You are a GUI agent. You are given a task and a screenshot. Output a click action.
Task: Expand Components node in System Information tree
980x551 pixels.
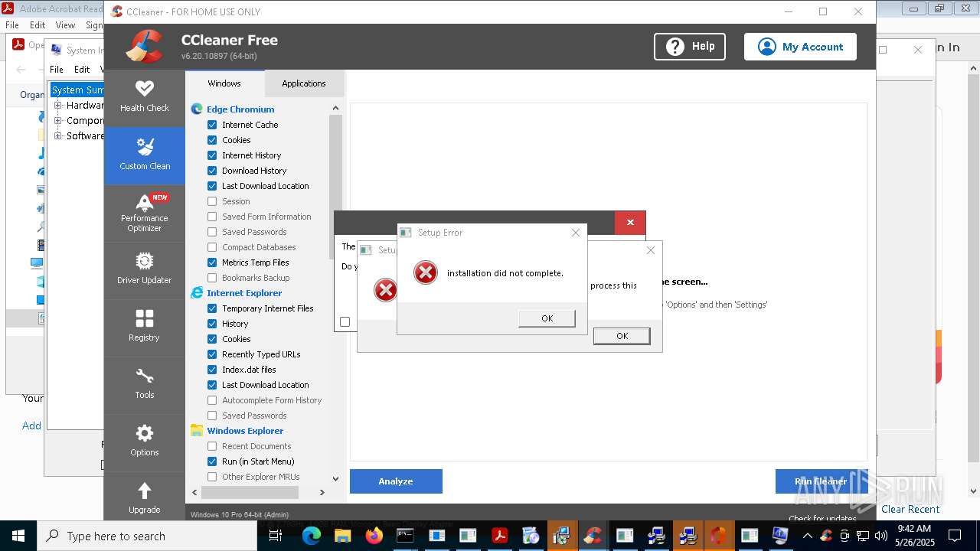57,120
